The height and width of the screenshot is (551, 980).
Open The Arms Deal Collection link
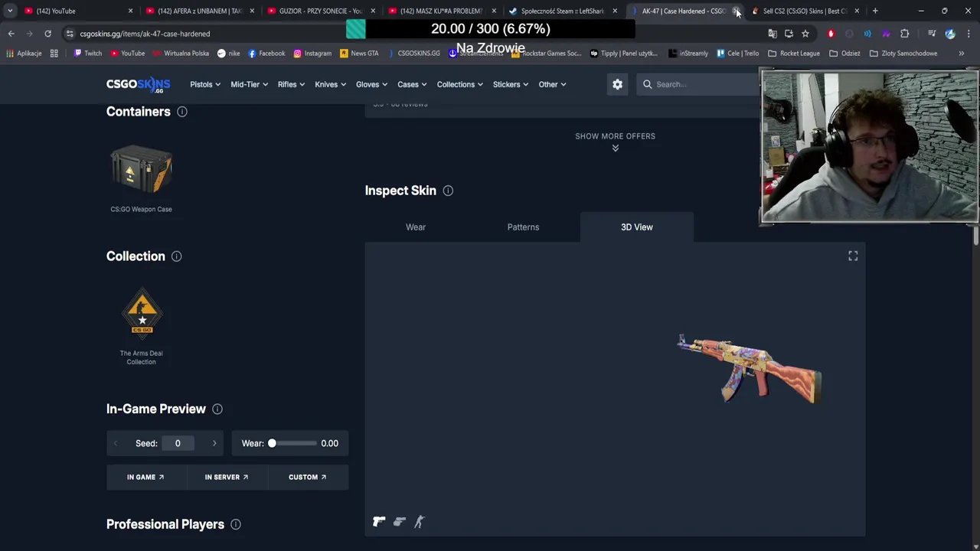[x=142, y=328]
